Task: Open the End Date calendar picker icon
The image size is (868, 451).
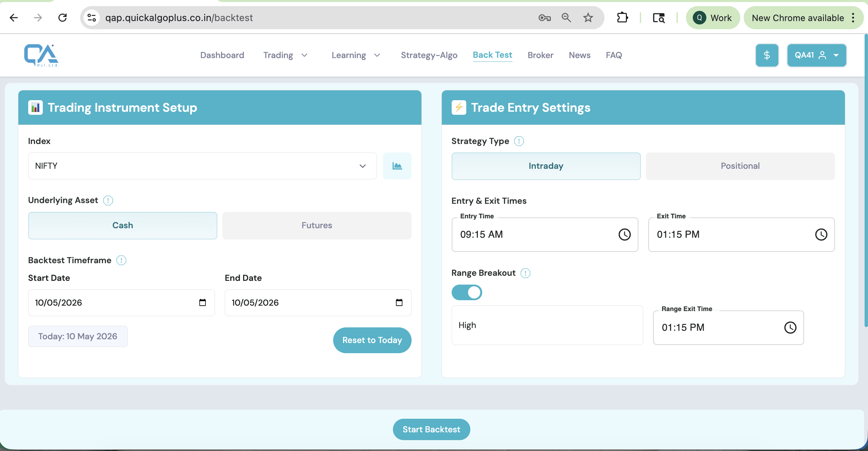Action: click(x=399, y=303)
